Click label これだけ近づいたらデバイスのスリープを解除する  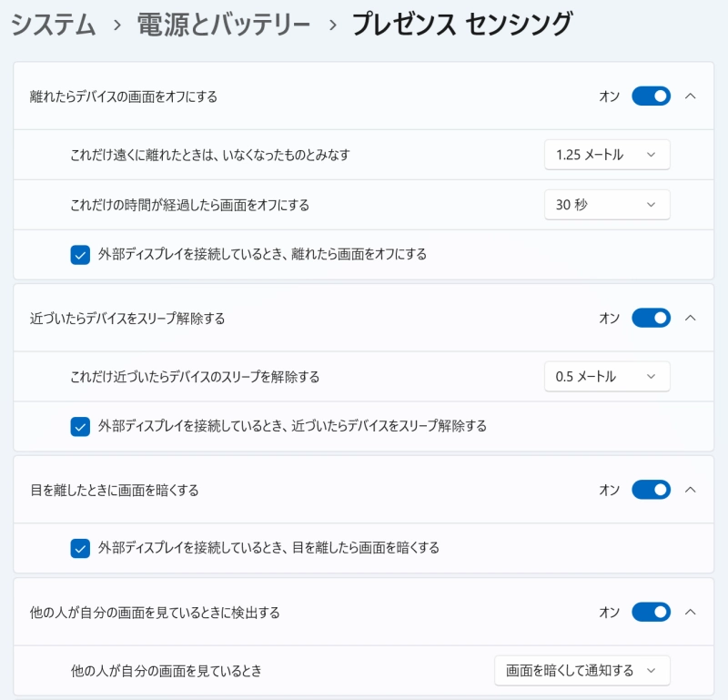point(195,377)
